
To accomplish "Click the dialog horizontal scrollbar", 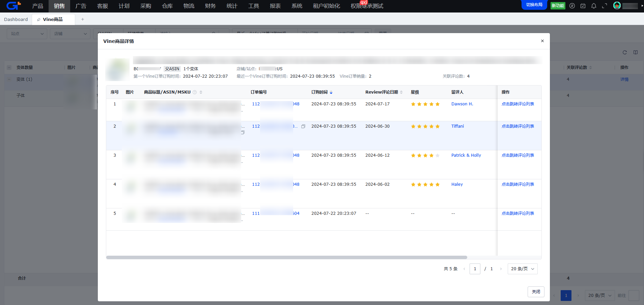I will tap(286, 257).
